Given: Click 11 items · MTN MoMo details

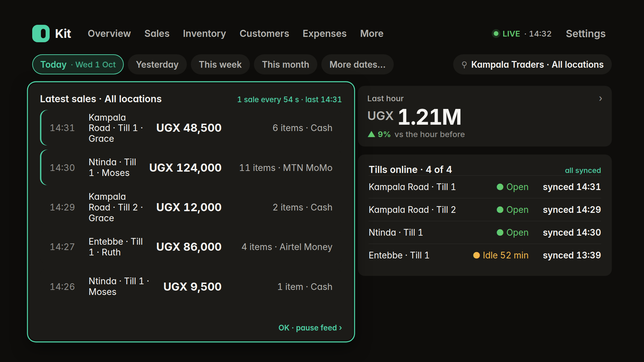Looking at the screenshot, I should (286, 168).
